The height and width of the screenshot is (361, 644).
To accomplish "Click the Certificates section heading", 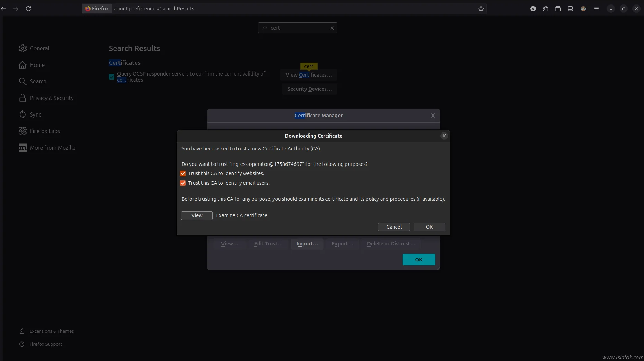I will (x=125, y=63).
